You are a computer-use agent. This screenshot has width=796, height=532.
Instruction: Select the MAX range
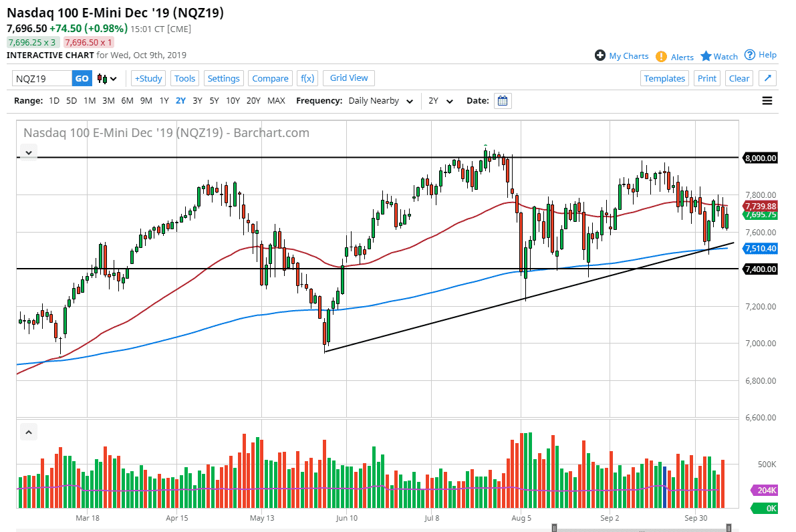pos(276,100)
